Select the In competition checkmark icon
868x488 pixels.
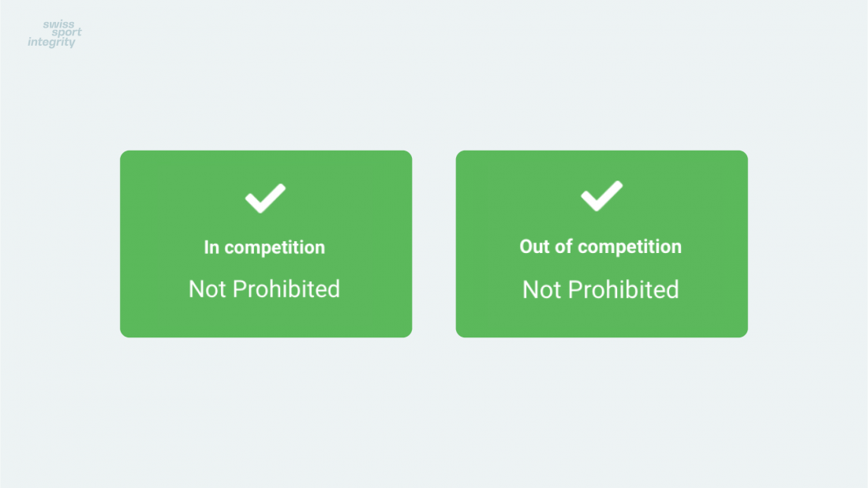265,198
